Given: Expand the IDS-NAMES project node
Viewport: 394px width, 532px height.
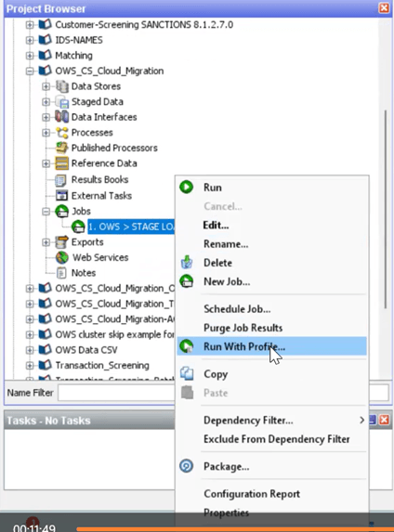Looking at the screenshot, I should point(30,40).
